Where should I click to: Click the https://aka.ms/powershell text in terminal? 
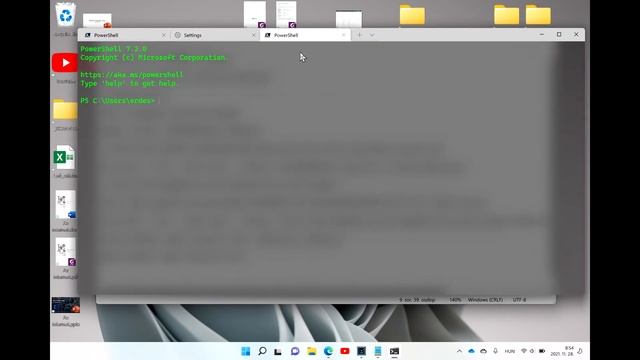point(131,75)
